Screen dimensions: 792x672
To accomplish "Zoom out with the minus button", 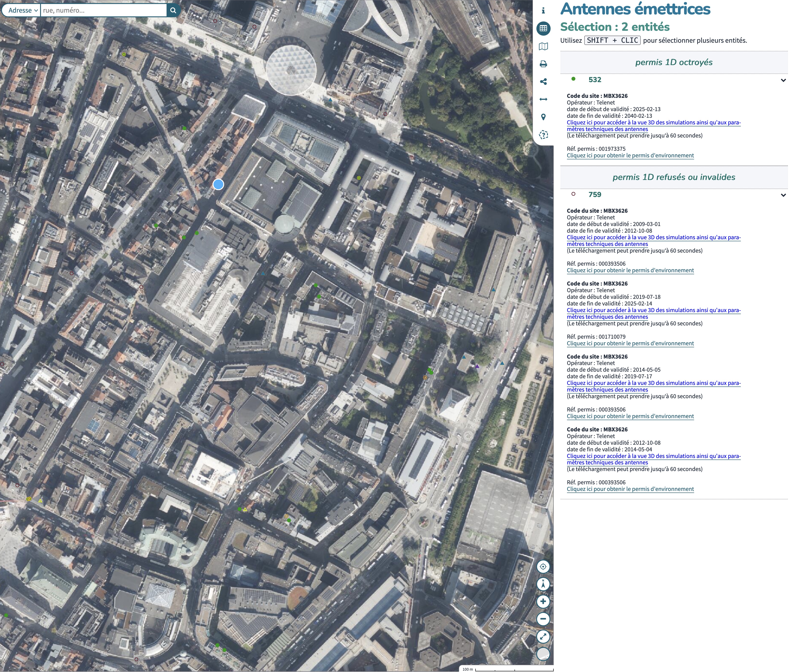I will click(x=543, y=619).
